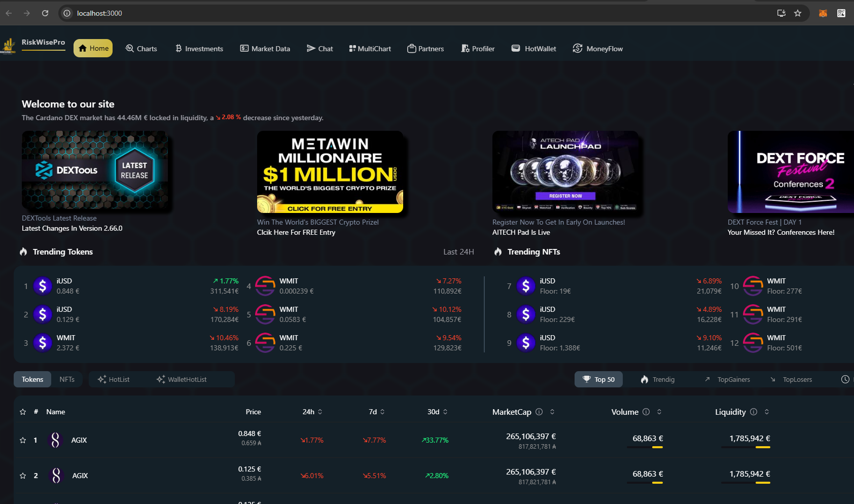Image resolution: width=854 pixels, height=504 pixels.
Task: Open the AITECH Pad Launchpad banner image
Action: tap(565, 172)
